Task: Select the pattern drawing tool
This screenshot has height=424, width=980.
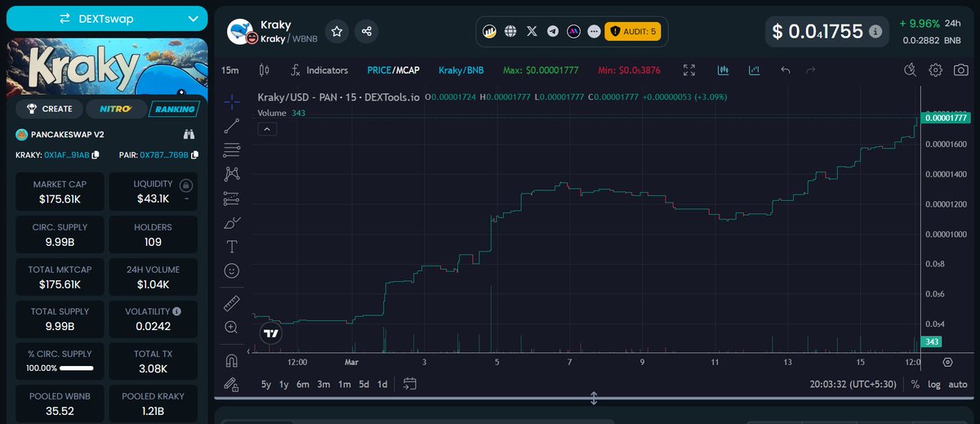Action: click(232, 173)
